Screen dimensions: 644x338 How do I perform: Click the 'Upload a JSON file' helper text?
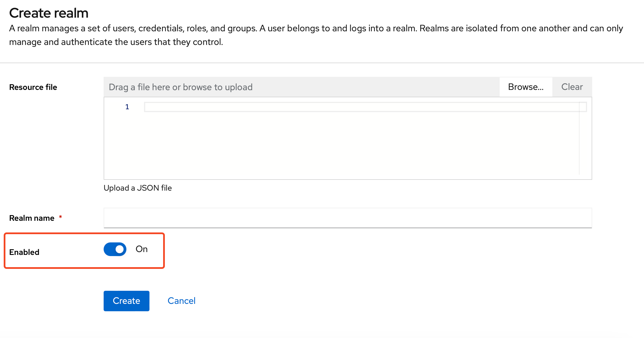(x=138, y=188)
